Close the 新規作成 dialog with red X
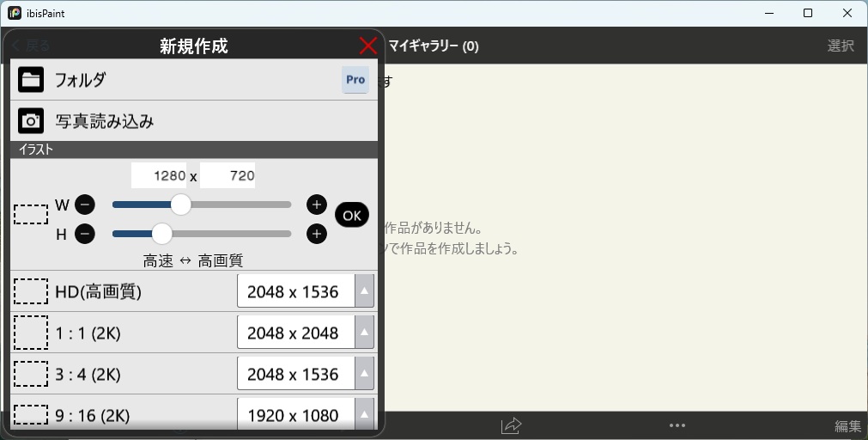Screen dimensions: 868x440 [x=367, y=46]
